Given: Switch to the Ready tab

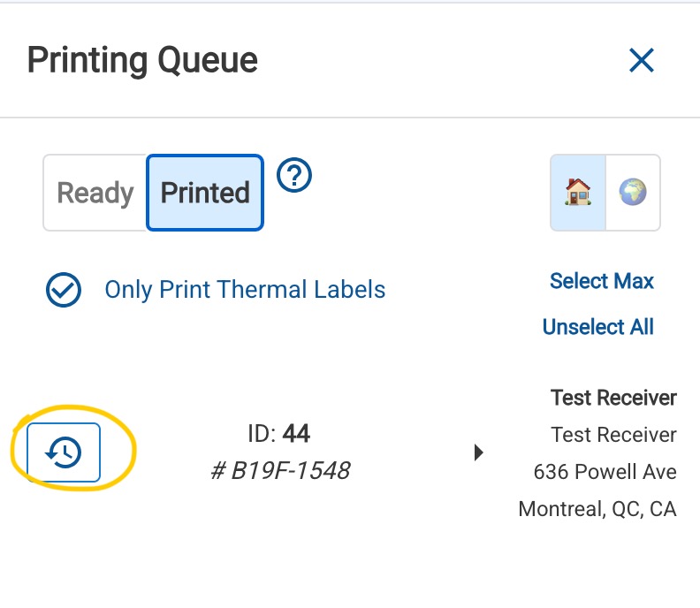Looking at the screenshot, I should point(95,193).
